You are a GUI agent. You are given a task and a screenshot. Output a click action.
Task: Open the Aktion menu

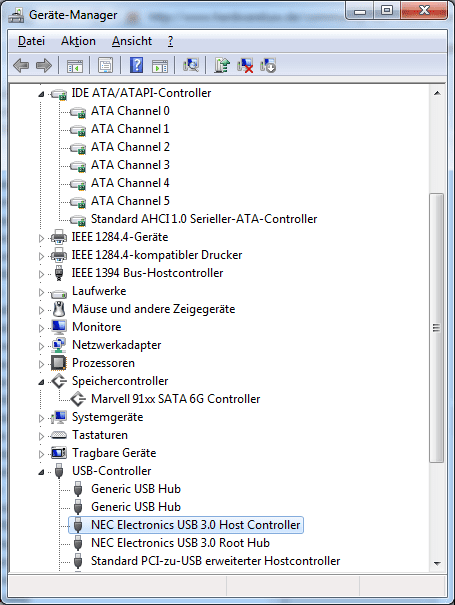[78, 41]
